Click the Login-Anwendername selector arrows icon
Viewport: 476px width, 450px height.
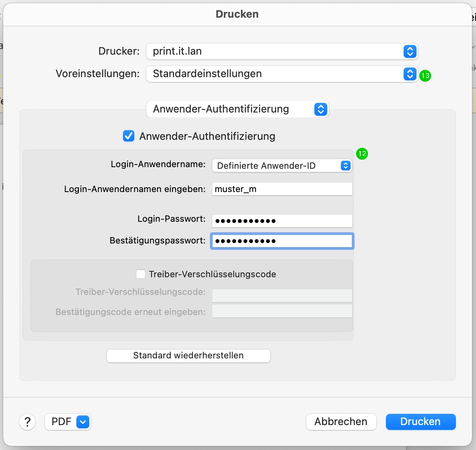[345, 166]
